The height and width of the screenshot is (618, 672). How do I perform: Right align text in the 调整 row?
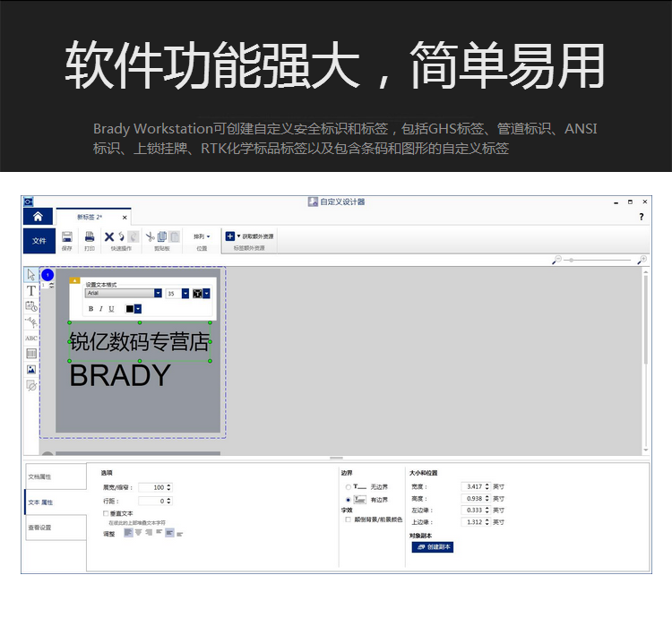[149, 532]
